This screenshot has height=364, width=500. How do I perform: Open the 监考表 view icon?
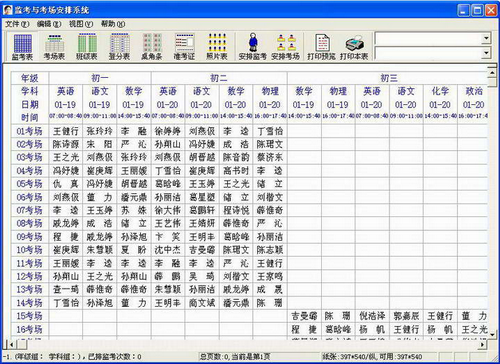pos(23,47)
